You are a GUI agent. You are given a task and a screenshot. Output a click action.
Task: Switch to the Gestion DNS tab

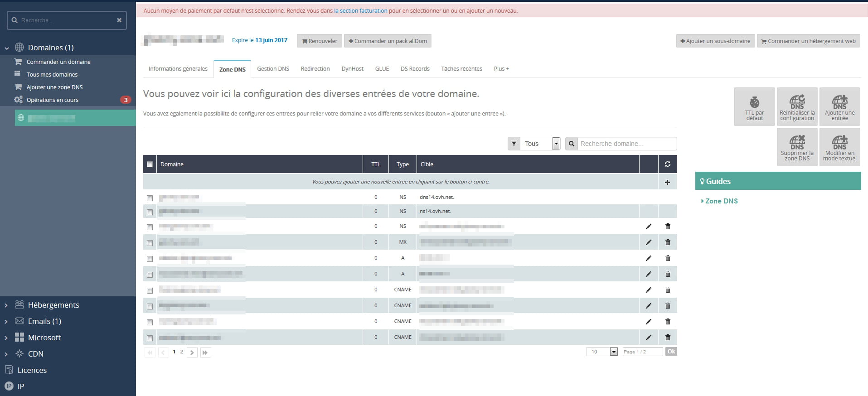click(273, 69)
